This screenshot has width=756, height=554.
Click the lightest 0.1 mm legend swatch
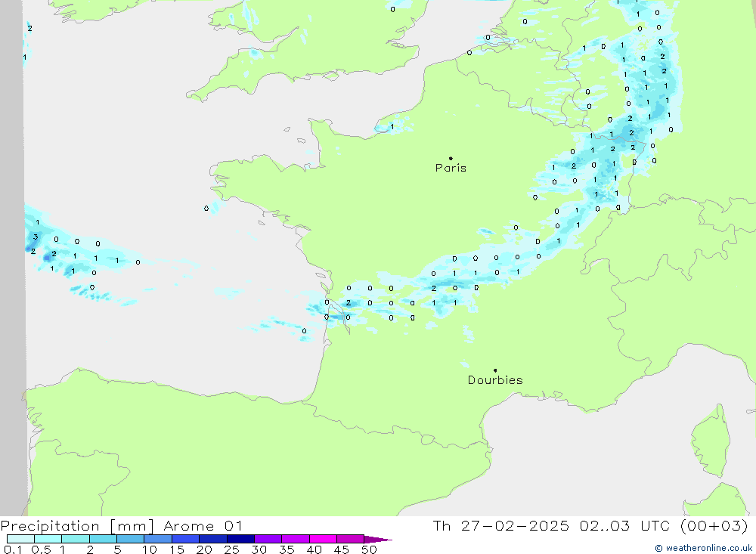click(20, 539)
